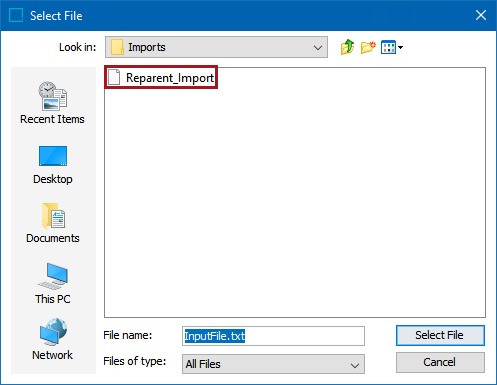Screen dimensions: 497x385
Task: Go to Desktop in sidebar
Action: (53, 165)
